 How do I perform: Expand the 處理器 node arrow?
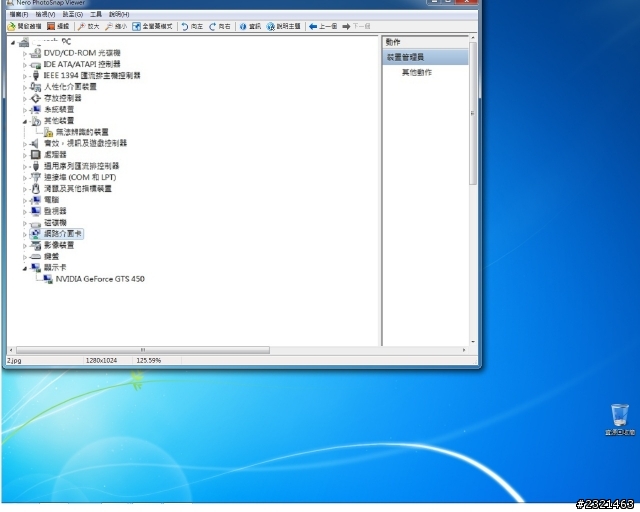click(x=24, y=155)
